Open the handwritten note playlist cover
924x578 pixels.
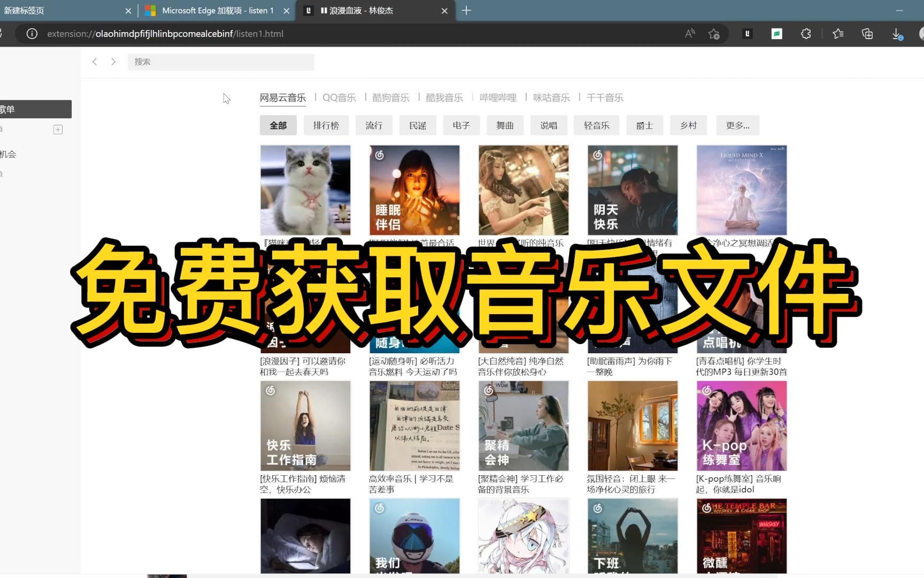tap(414, 426)
